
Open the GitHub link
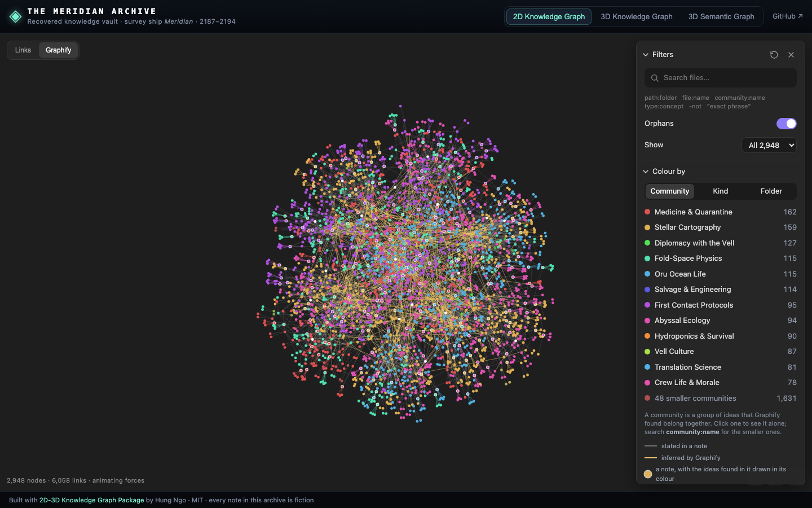point(788,16)
